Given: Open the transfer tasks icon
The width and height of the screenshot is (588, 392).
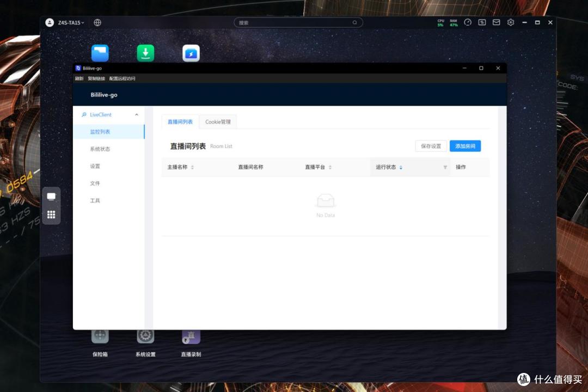Looking at the screenshot, I should point(482,22).
